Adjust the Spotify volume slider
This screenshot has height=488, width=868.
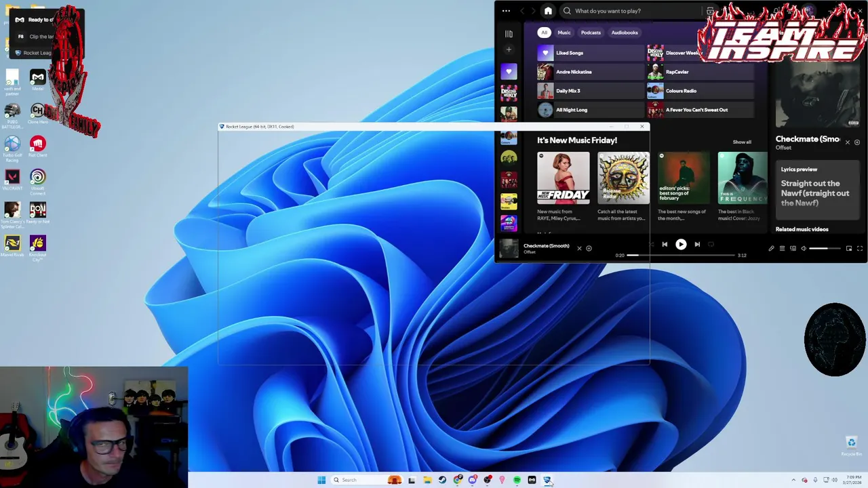(823, 249)
